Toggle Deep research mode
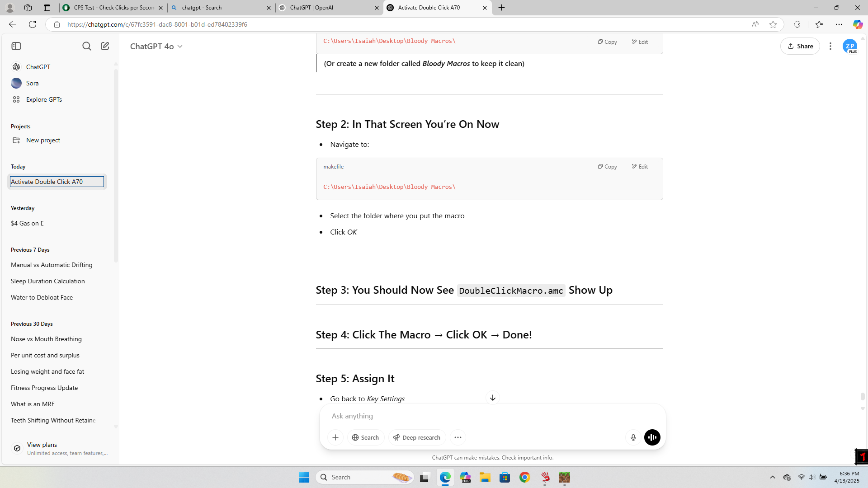The height and width of the screenshot is (488, 868). click(416, 437)
